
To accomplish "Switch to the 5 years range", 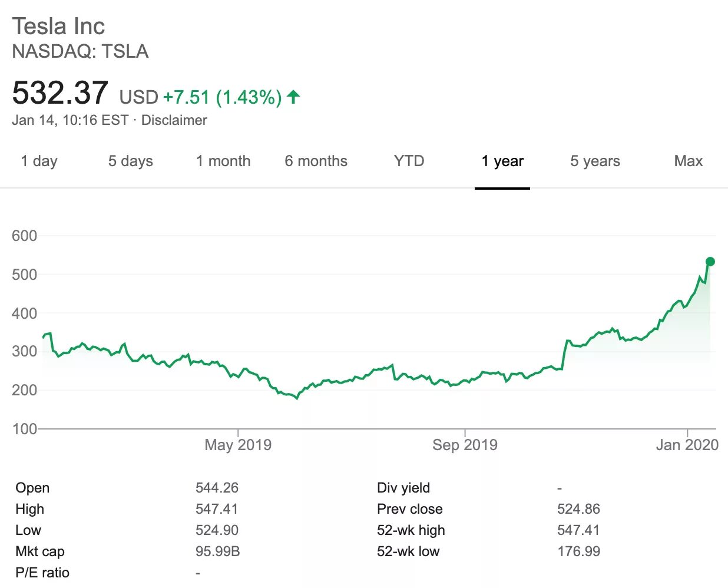I will pyautogui.click(x=595, y=161).
